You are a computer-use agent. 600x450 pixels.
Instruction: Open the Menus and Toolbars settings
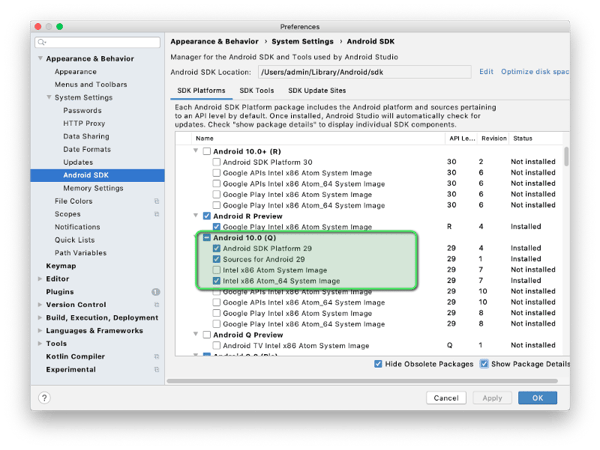[91, 85]
